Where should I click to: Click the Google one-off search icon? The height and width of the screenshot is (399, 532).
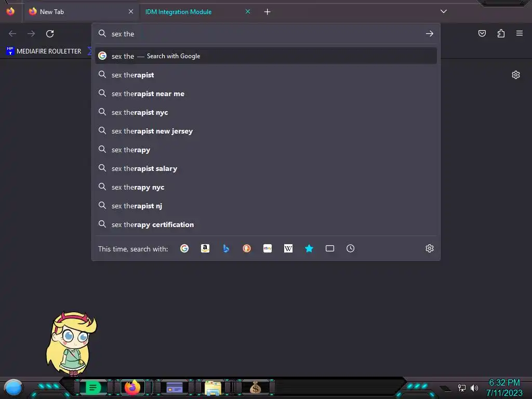[x=184, y=249]
